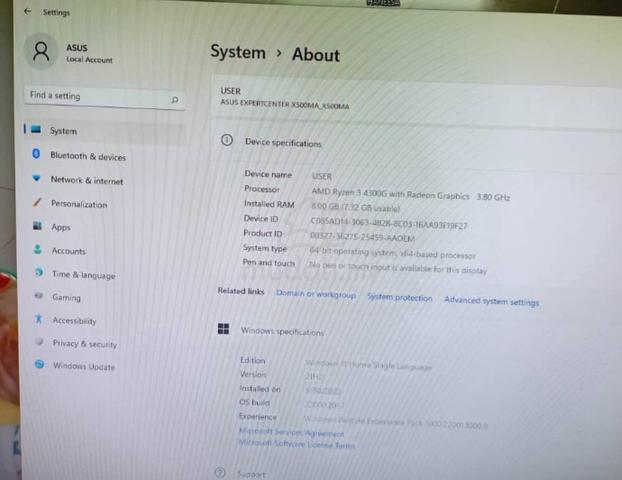The height and width of the screenshot is (480, 622).
Task: Click the Version value 21H2
Action: click(315, 376)
